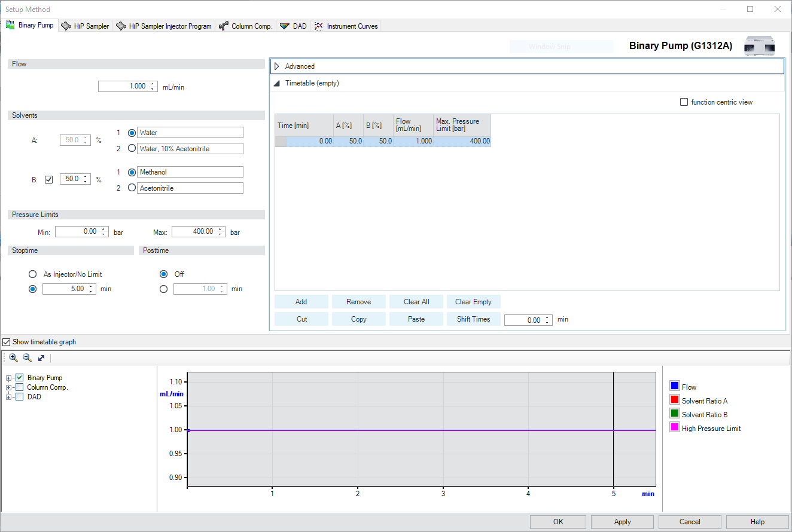Expand the Column Comp. tree node
Screen dimensions: 792x532
pyautogui.click(x=9, y=387)
